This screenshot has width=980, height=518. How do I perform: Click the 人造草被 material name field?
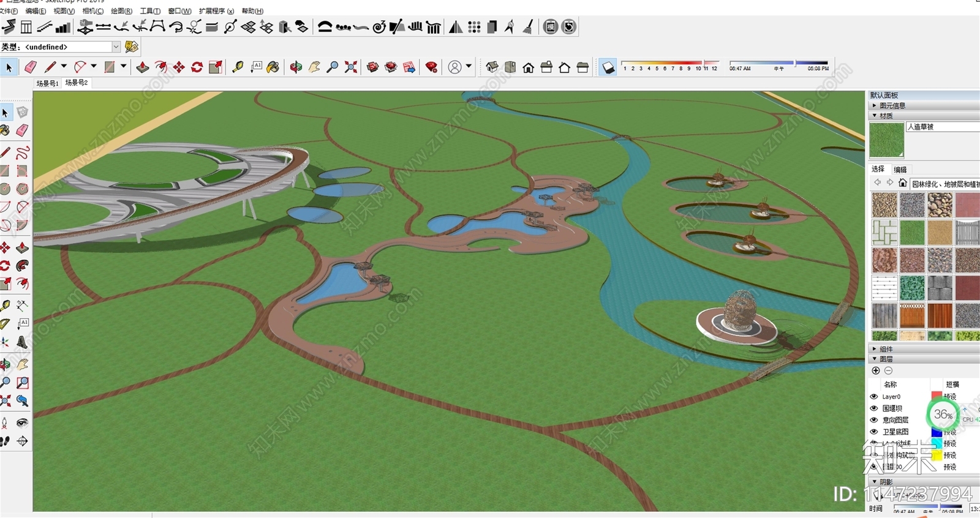[x=943, y=127]
